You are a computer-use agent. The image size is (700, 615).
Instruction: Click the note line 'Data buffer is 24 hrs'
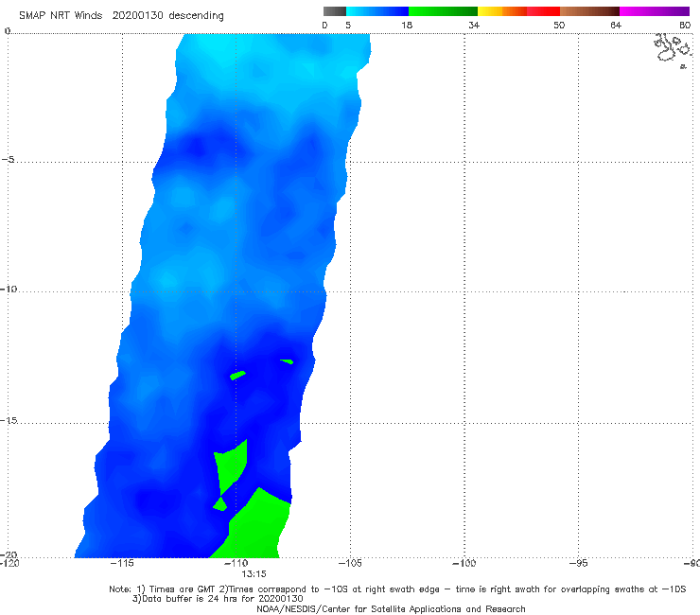pos(218,599)
